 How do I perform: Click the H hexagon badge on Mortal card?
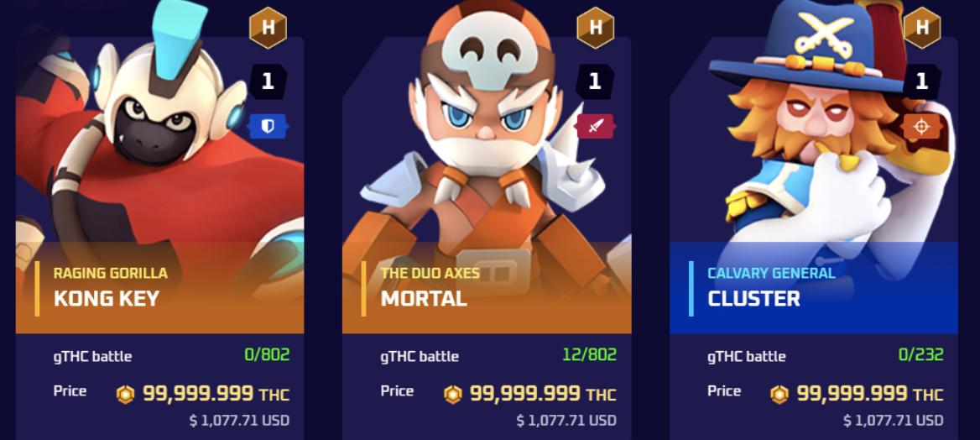595,28
